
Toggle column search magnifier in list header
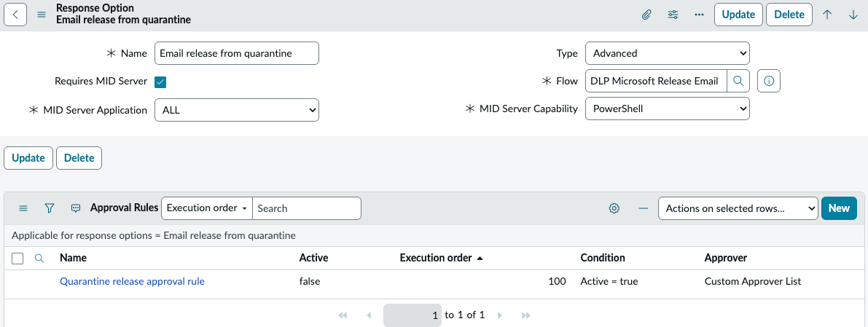point(39,258)
